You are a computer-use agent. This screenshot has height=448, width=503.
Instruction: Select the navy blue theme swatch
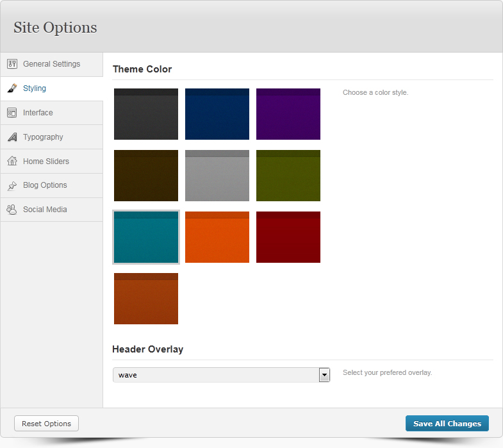point(217,114)
